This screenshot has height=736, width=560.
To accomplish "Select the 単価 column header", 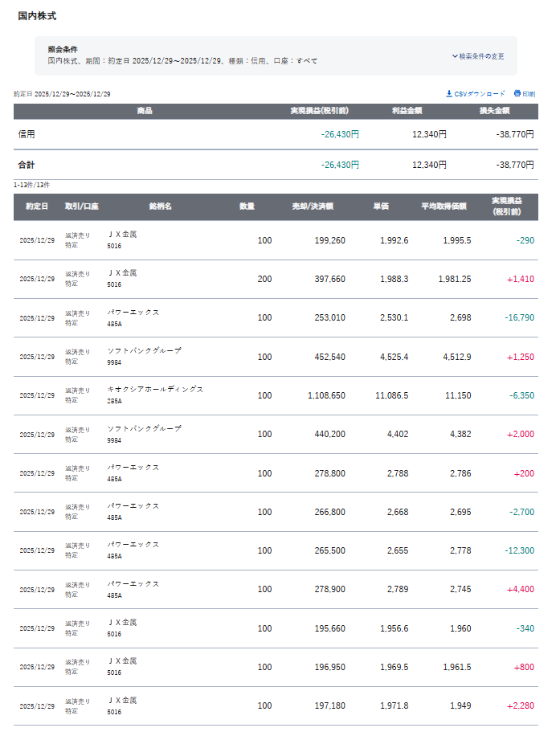I will tap(381, 206).
